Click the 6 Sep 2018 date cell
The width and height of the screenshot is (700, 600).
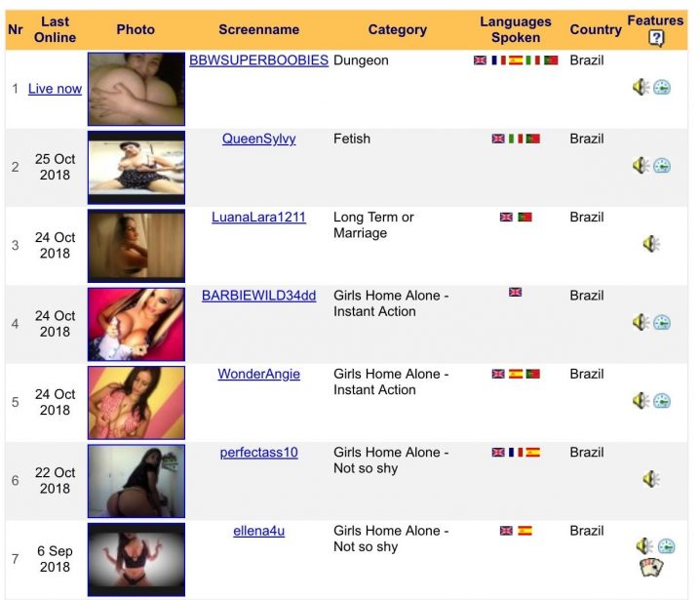(x=55, y=559)
